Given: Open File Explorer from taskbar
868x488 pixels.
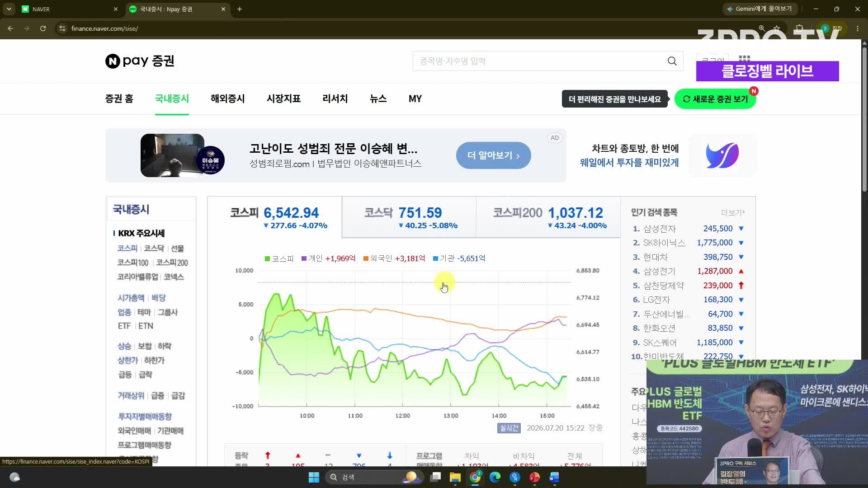Looking at the screenshot, I should pos(455,477).
